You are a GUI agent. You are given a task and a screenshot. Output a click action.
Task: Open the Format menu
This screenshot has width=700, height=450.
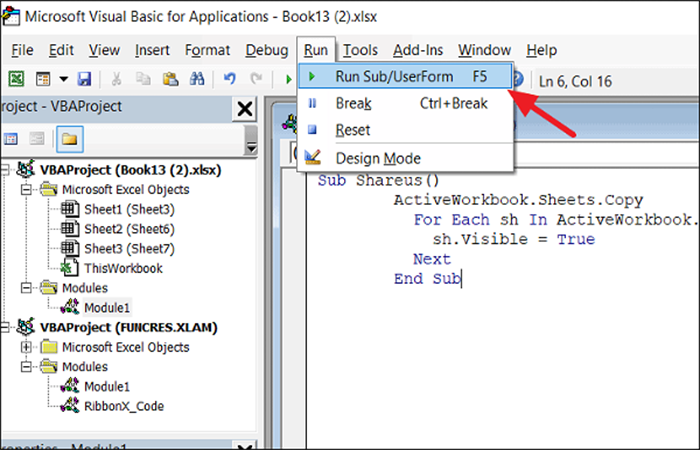click(x=207, y=50)
